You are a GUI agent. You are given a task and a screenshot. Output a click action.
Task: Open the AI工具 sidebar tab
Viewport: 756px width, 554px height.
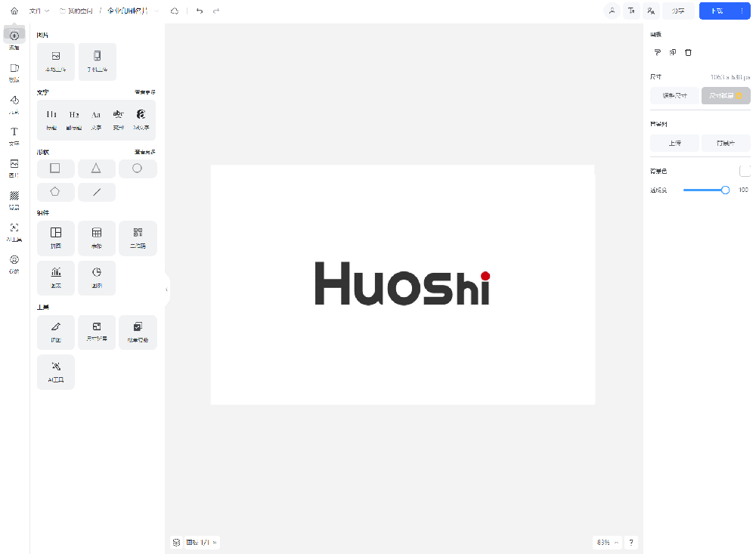point(14,232)
